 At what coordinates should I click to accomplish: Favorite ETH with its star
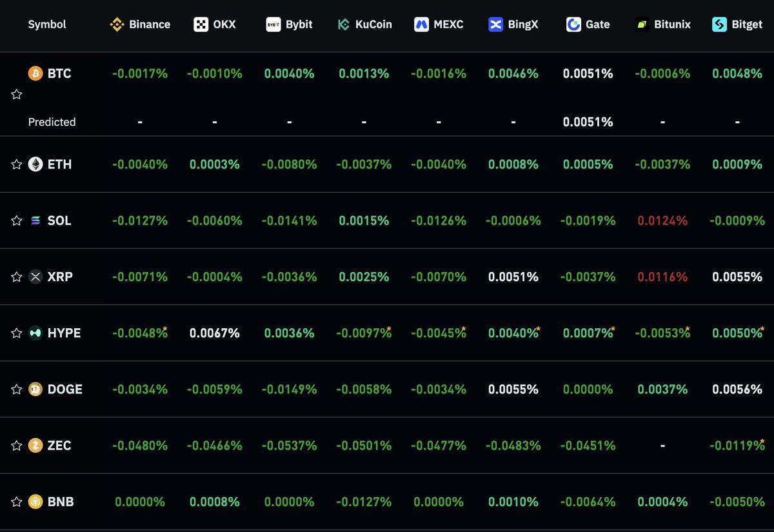coord(17,164)
